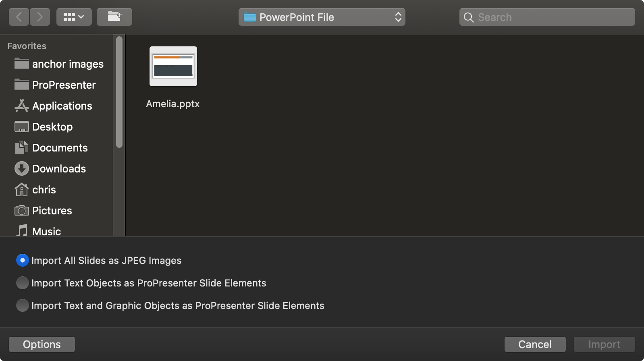Enable Import Text and Graphic Objects option
The image size is (644, 361).
tap(23, 306)
